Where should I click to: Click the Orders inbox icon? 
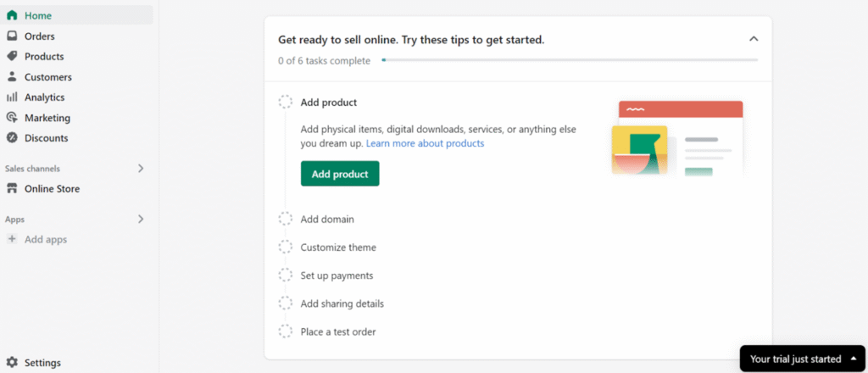click(x=12, y=36)
